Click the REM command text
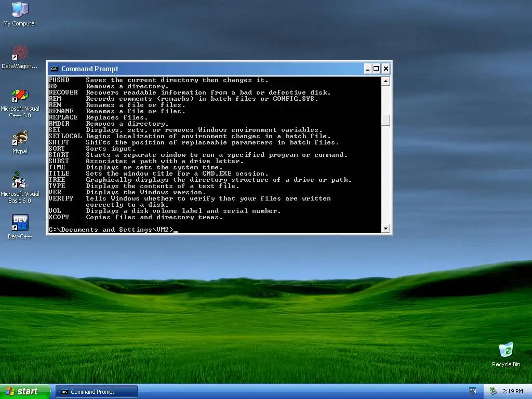532x399 pixels. point(55,99)
